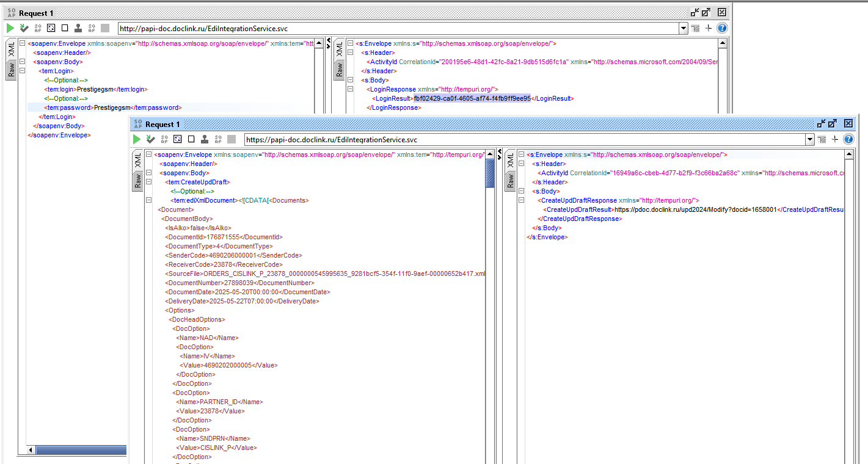The width and height of the screenshot is (868, 464).
Task: Switch to Raw tab in CreateUpdDraft request pane
Action: coord(138,181)
